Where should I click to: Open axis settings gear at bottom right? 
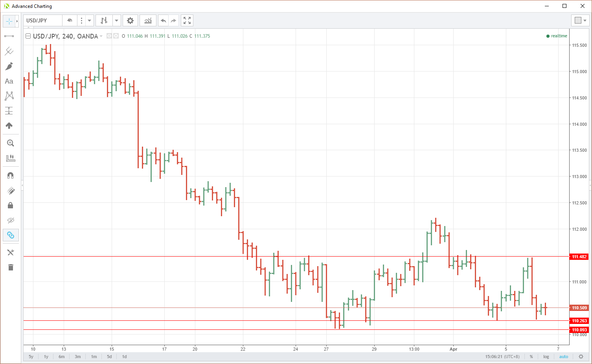click(581, 357)
